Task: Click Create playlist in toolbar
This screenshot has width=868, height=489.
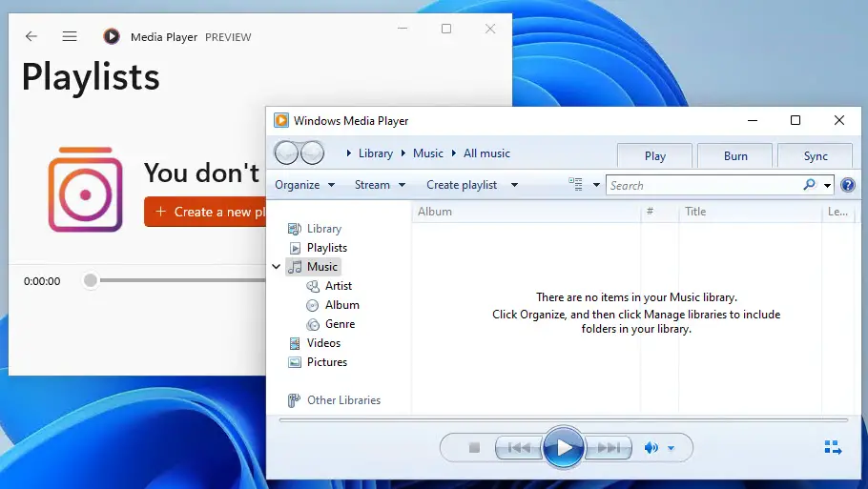Action: 462,185
